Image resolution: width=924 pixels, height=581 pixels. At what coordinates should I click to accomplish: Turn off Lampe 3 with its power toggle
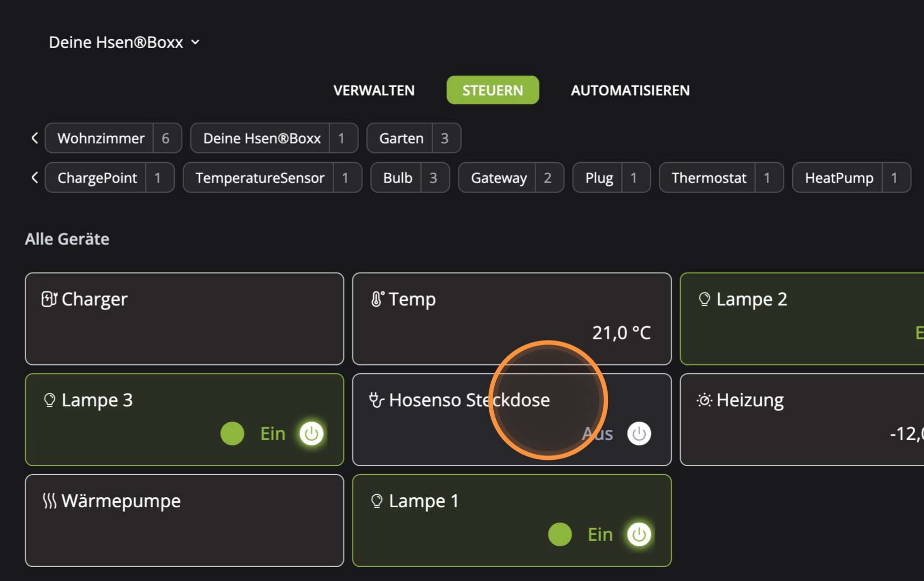(310, 433)
